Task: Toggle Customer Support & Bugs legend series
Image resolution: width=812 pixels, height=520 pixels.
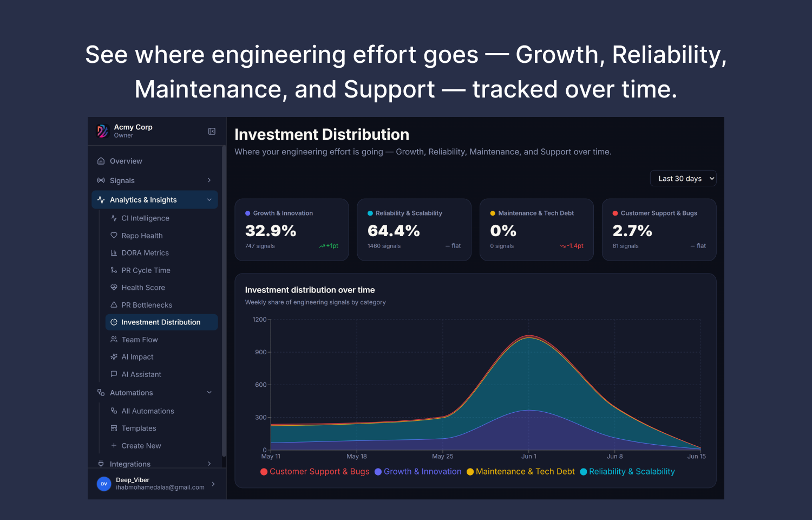Action: click(315, 472)
